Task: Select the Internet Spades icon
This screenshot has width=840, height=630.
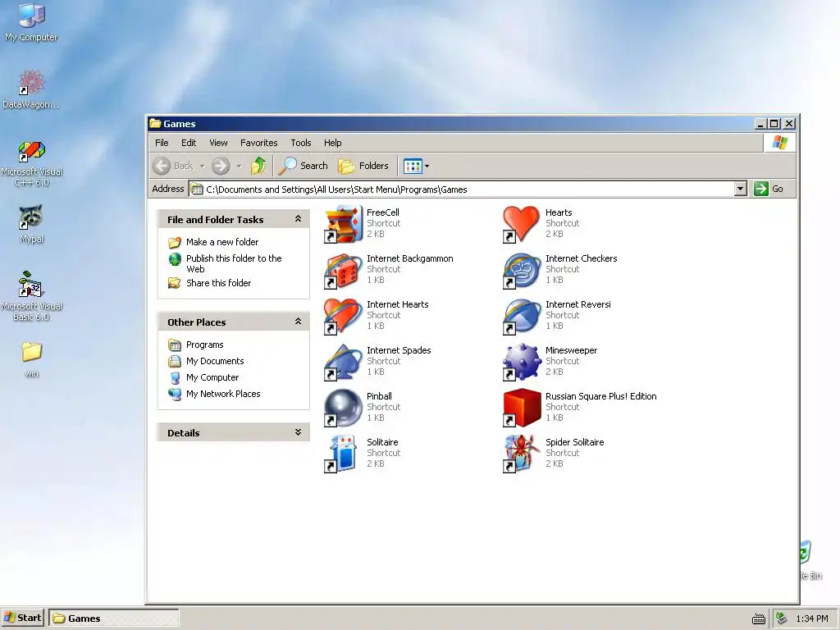Action: click(x=344, y=362)
